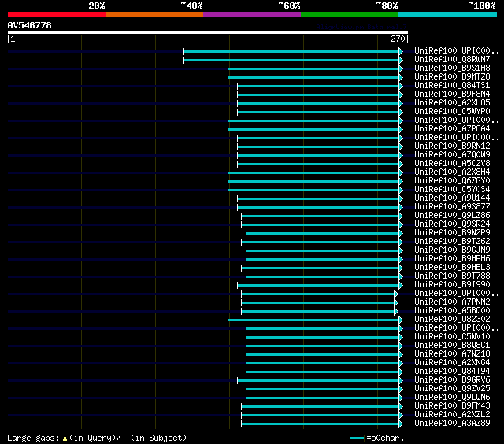504x444 pixels.
Task: Open hit UniRef100_B9MTZ8
Action: pos(452,77)
